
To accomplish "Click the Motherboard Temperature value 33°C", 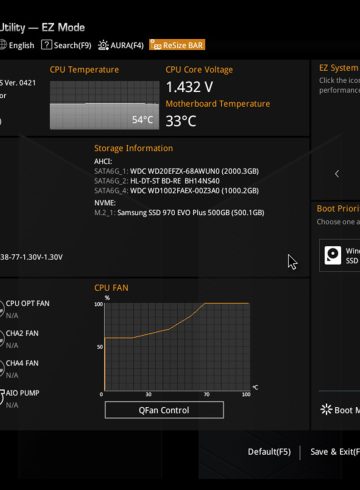I will [x=181, y=121].
